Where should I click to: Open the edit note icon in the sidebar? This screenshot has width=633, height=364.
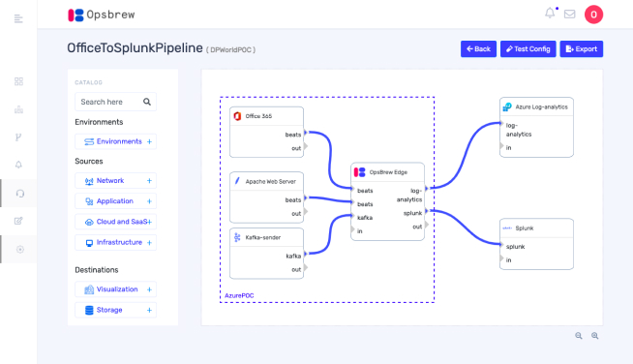(x=18, y=221)
